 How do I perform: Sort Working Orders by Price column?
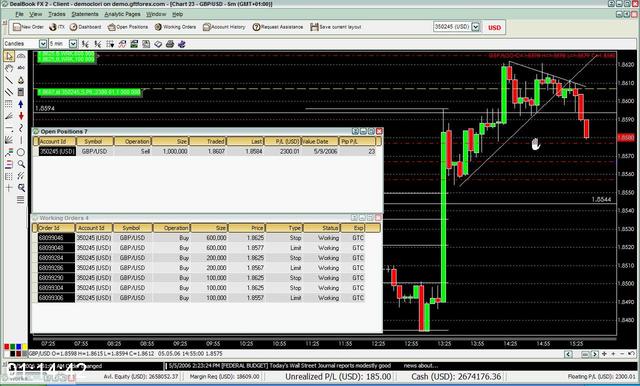tap(247, 228)
